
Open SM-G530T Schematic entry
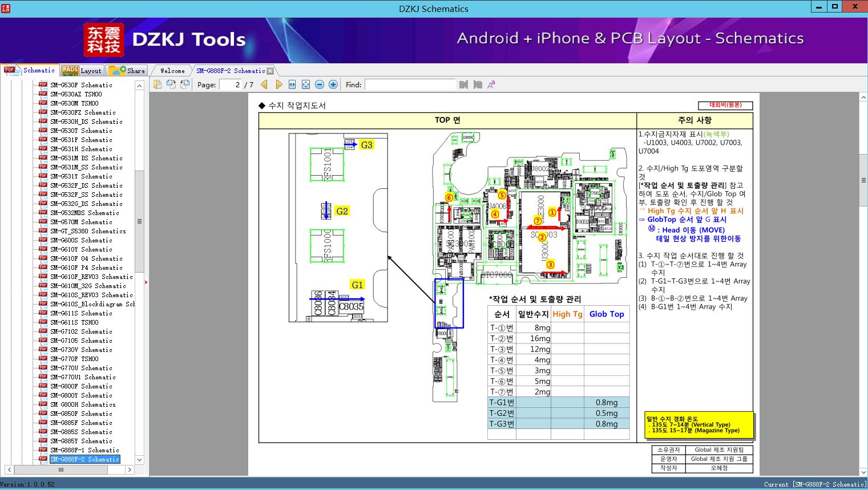(81, 131)
